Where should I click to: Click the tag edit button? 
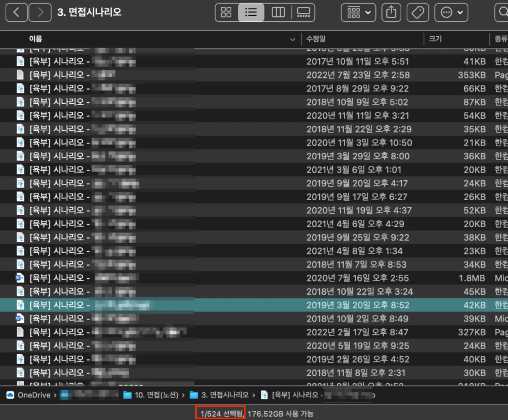pyautogui.click(x=417, y=12)
